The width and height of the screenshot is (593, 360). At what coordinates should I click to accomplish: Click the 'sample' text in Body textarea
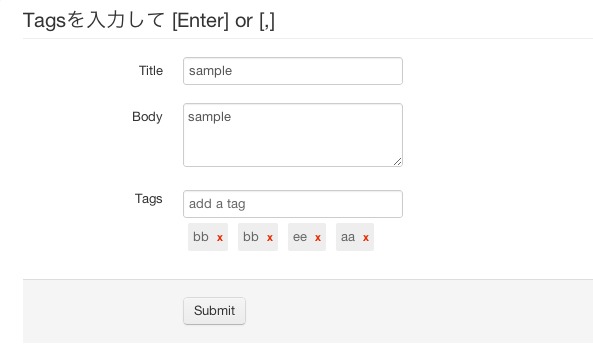click(x=210, y=117)
